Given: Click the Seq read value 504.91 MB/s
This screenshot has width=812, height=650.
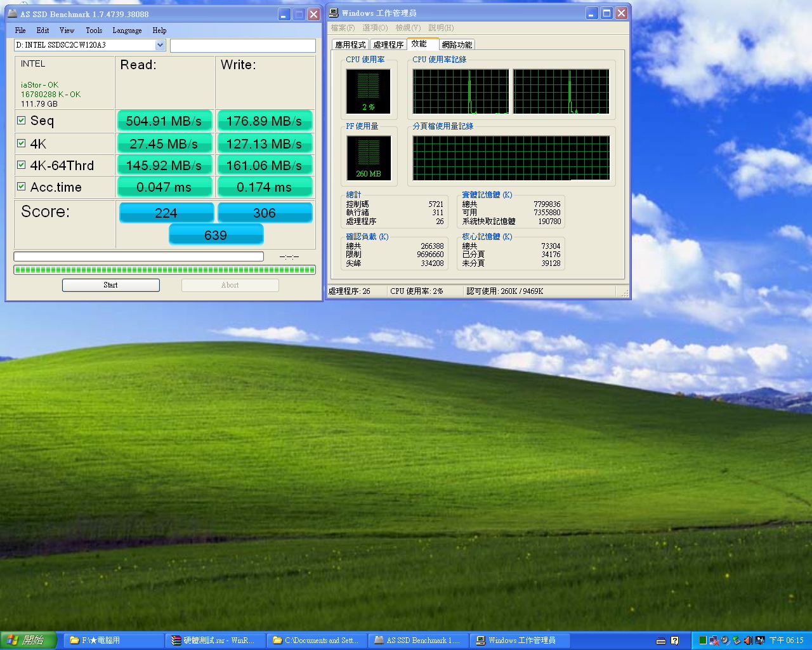Looking at the screenshot, I should point(164,121).
